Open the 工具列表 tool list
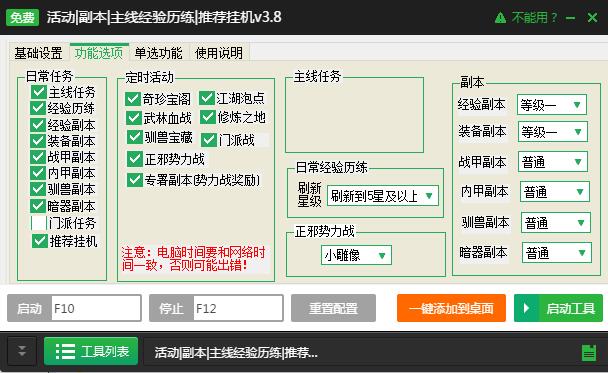608x373 pixels. (x=91, y=351)
